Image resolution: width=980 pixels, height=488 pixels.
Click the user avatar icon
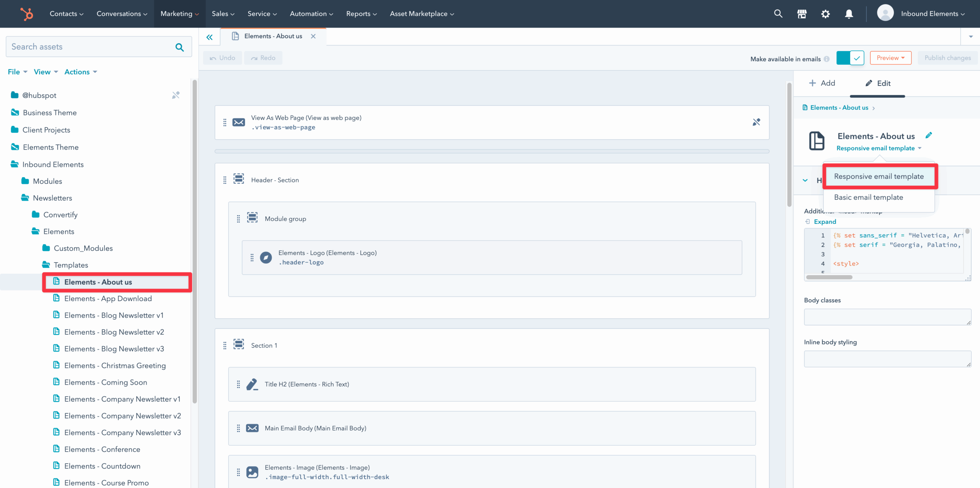point(885,13)
